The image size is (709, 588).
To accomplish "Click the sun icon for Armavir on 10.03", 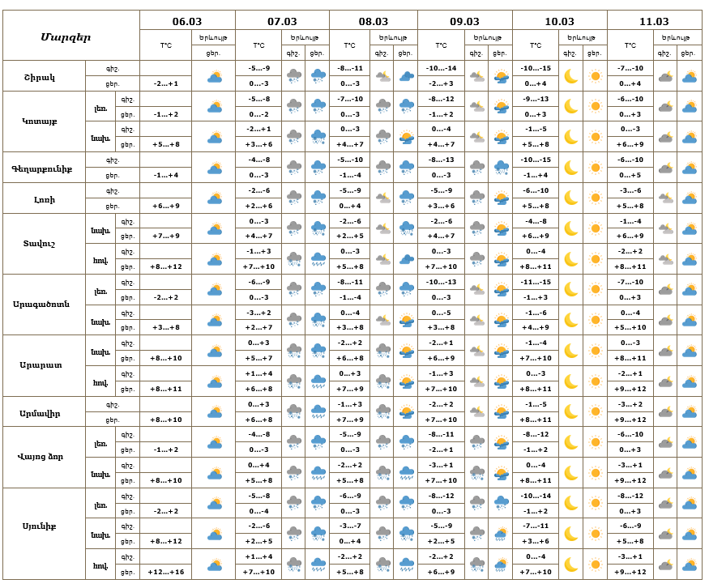I will (596, 411).
